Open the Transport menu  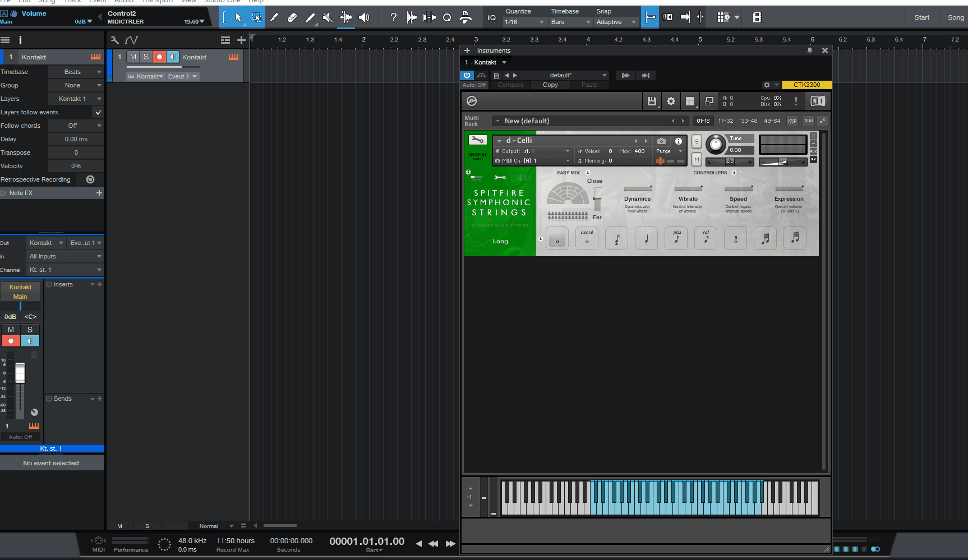(158, 2)
